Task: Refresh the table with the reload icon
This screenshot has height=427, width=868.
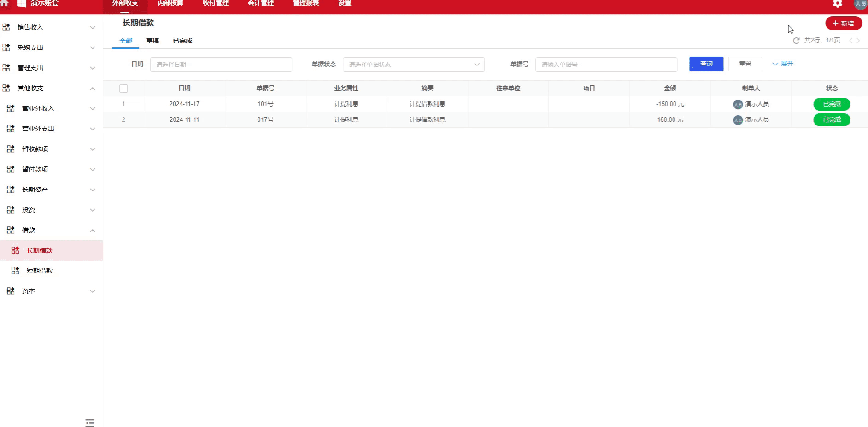Action: click(797, 41)
